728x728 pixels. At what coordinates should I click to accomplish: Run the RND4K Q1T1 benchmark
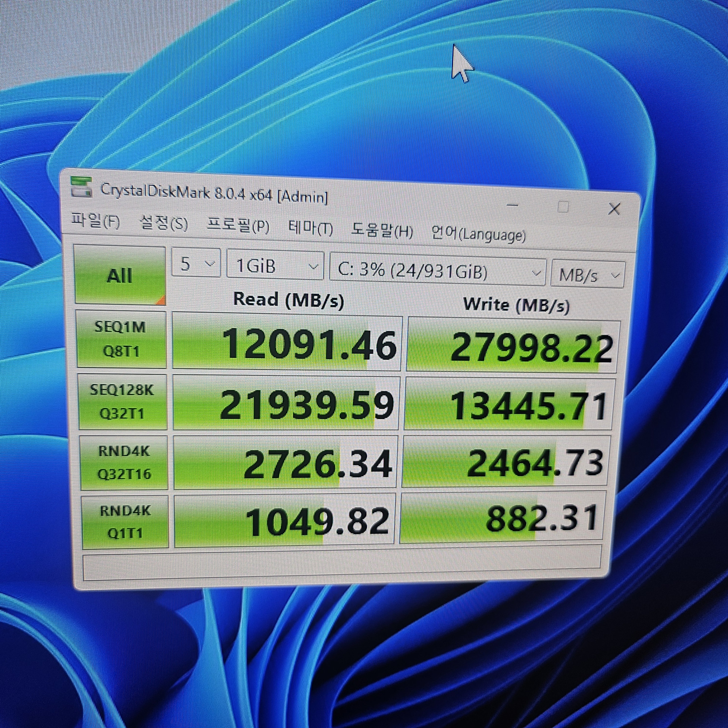(125, 522)
